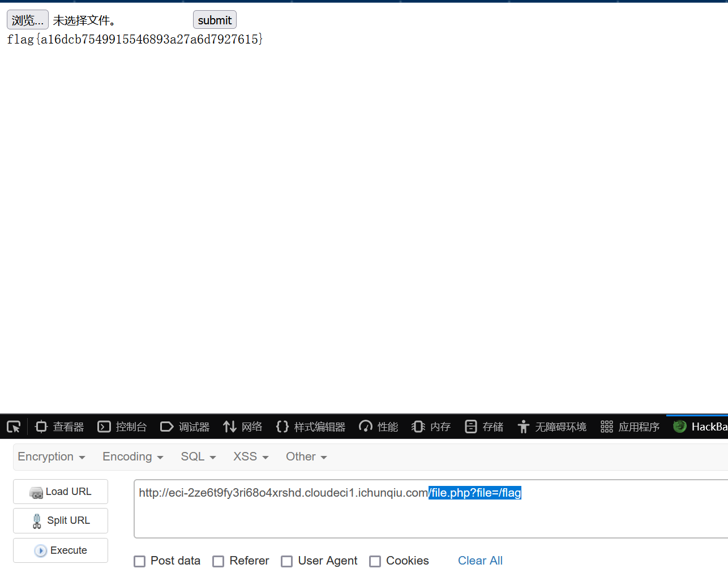Open the Style Editor (样式编辑器) tab
This screenshot has height=577, width=728.
(x=311, y=427)
